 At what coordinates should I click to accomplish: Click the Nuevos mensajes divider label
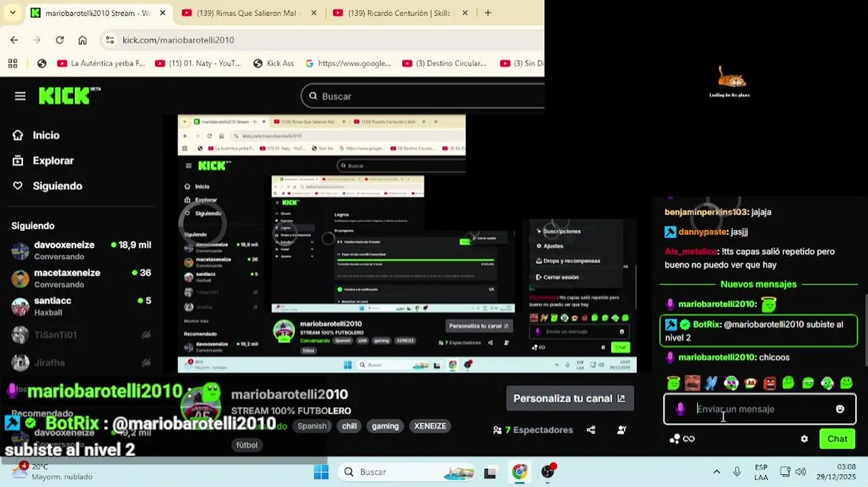(x=758, y=284)
